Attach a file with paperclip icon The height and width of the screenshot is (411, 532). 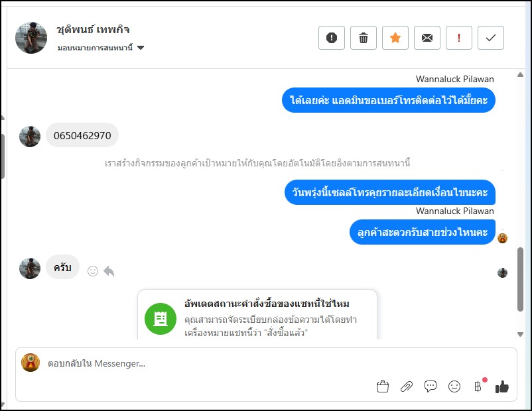(x=407, y=386)
